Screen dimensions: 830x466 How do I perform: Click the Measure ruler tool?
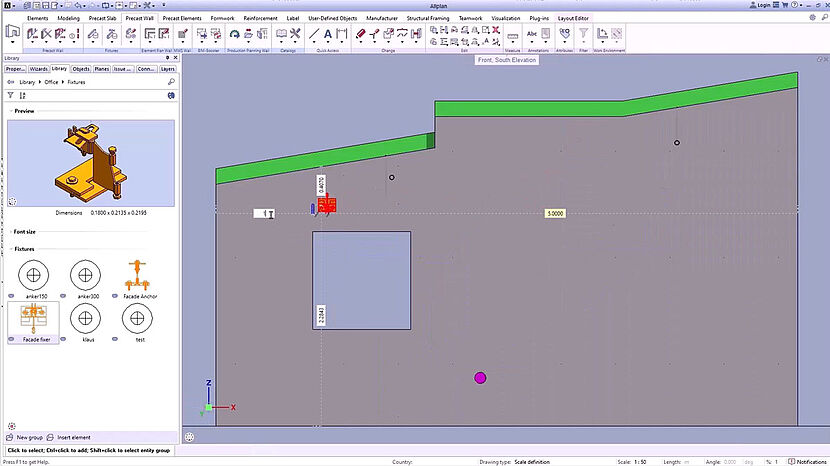pyautogui.click(x=512, y=35)
